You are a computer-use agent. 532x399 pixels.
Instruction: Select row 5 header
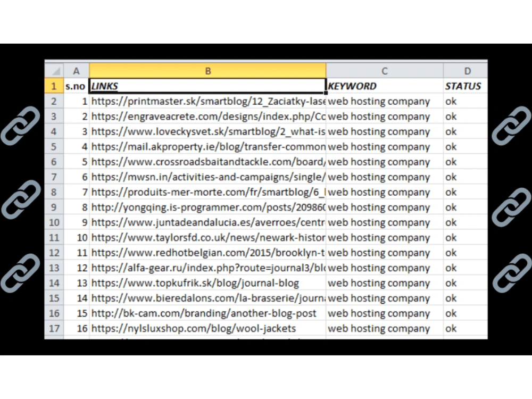(54, 147)
